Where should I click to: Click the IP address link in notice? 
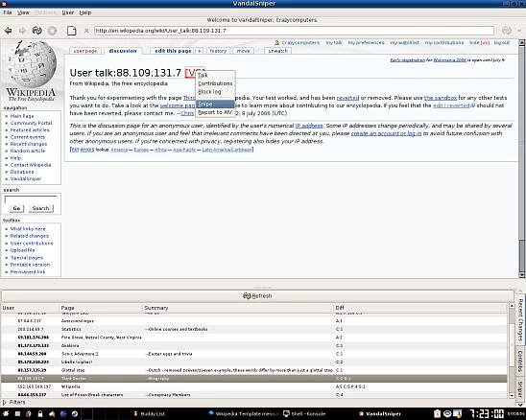(x=309, y=126)
